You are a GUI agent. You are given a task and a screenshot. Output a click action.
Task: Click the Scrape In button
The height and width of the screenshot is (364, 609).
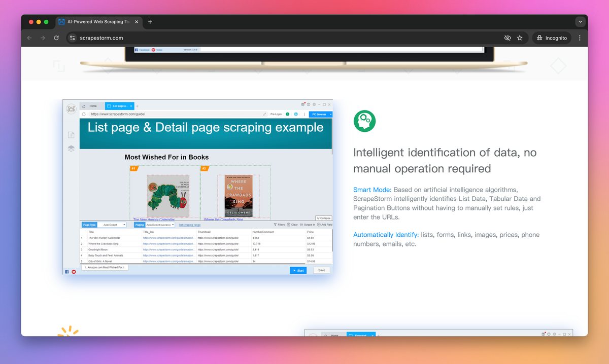click(x=308, y=225)
